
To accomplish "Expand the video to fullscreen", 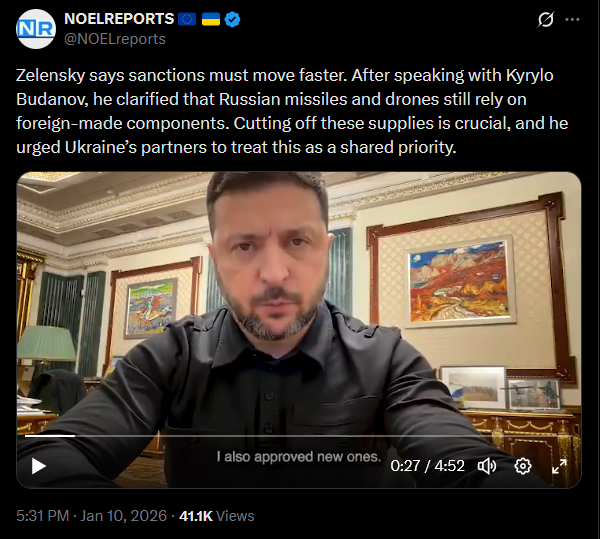I will tap(559, 466).
